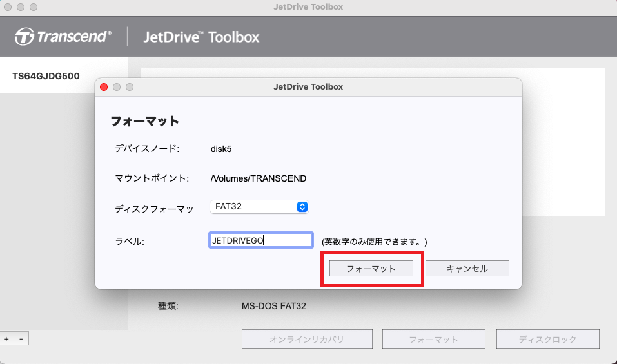Click the label field containing JETDRIVEGO
Viewport: 617px width, 364px height.
pyautogui.click(x=261, y=240)
